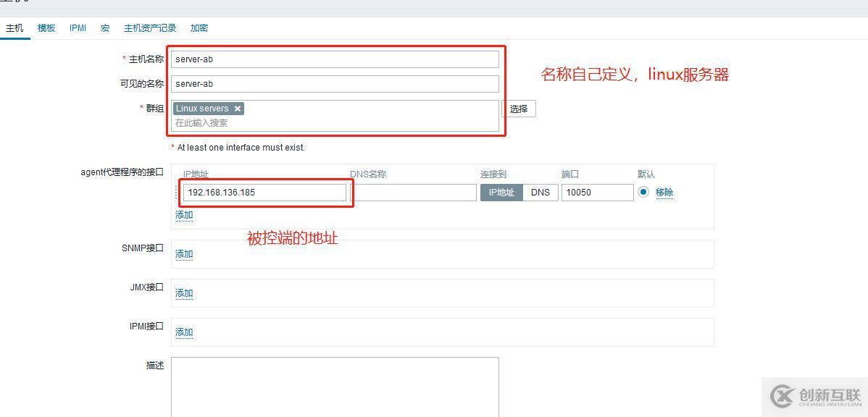Switch to the 加密 tab
868x417 pixels.
(x=198, y=28)
